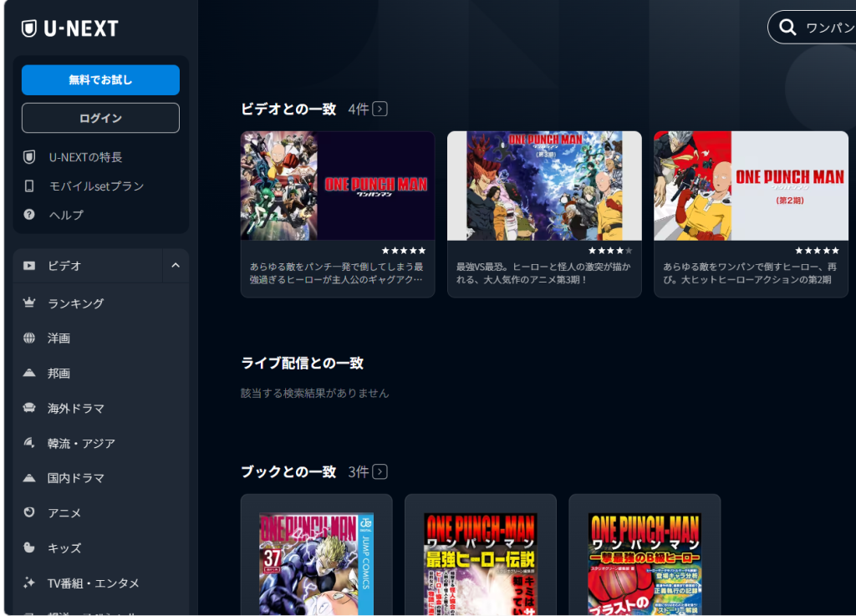Viewport: 856px width, 616px height.
Task: Open the U-NEXTの特長 link
Action: coord(86,157)
